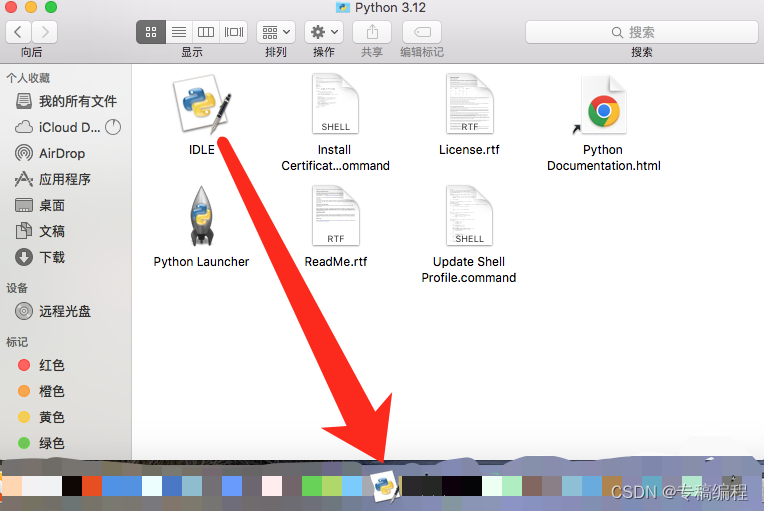Open the action gear (操作) dropdown

pyautogui.click(x=324, y=32)
